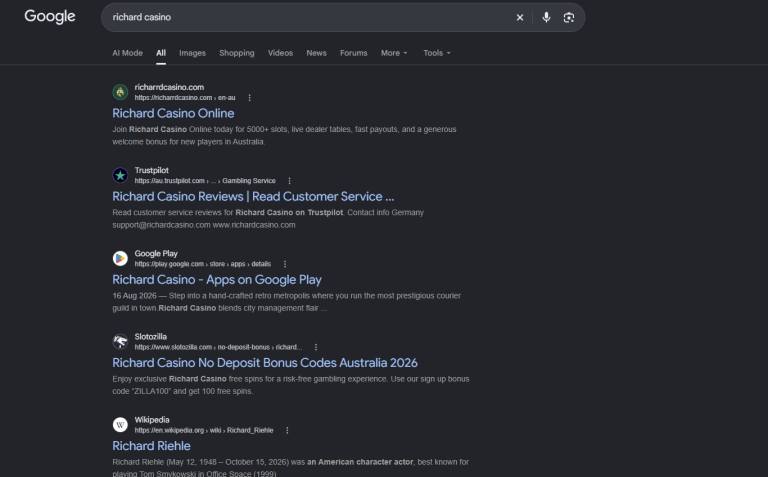768x477 pixels.
Task: Open Richard Casino No Deposit Bonus Codes link
Action: point(265,363)
